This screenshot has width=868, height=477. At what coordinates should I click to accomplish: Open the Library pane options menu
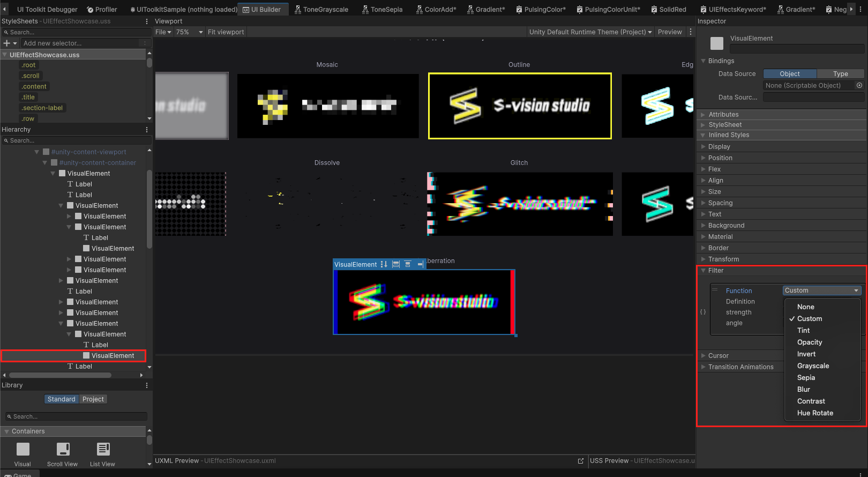click(147, 385)
